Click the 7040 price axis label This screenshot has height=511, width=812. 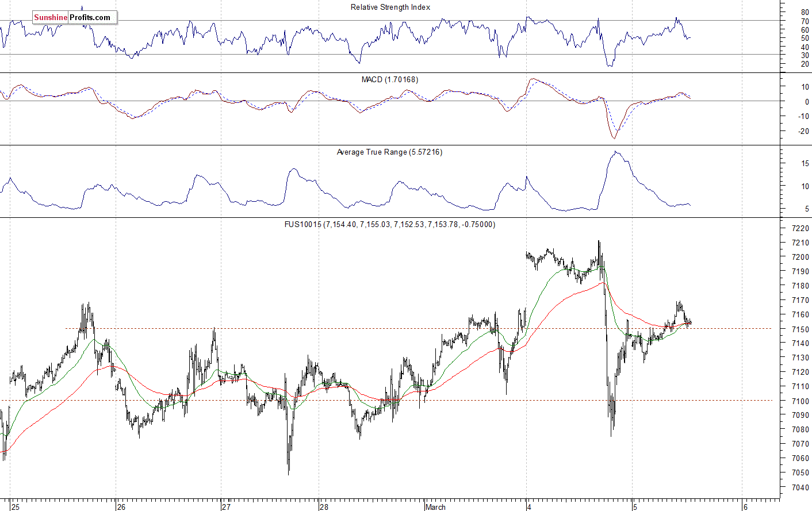click(800, 487)
